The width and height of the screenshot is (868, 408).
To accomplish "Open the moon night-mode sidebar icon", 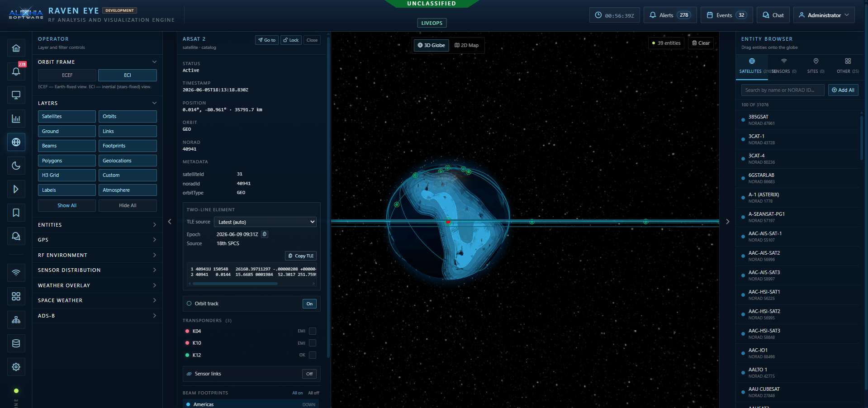I will click(x=16, y=166).
